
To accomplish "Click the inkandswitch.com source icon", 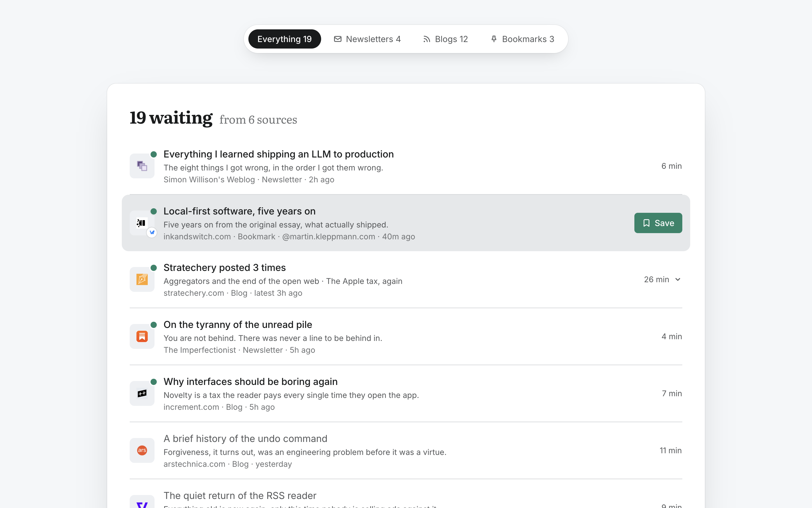I will point(142,223).
